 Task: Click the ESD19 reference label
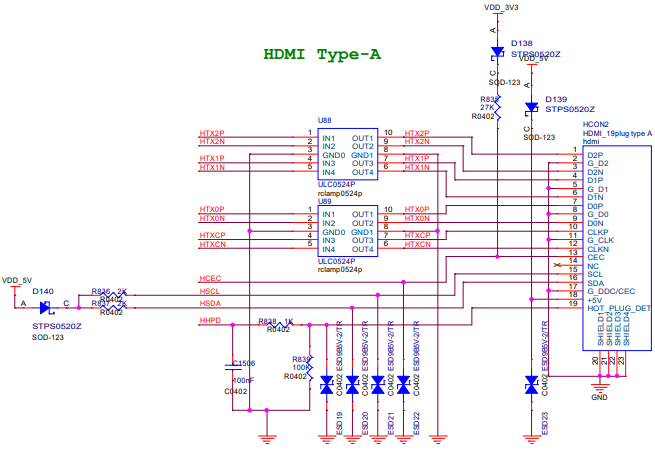coord(339,423)
